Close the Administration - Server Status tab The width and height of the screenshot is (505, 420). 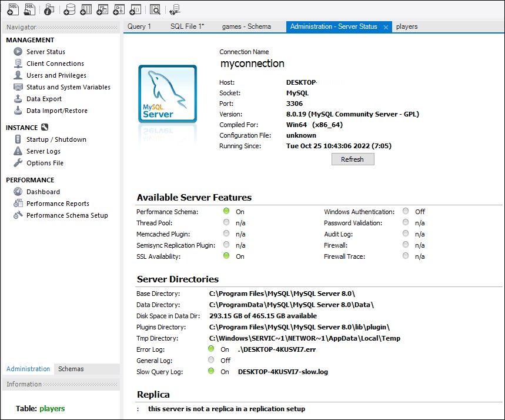[386, 27]
